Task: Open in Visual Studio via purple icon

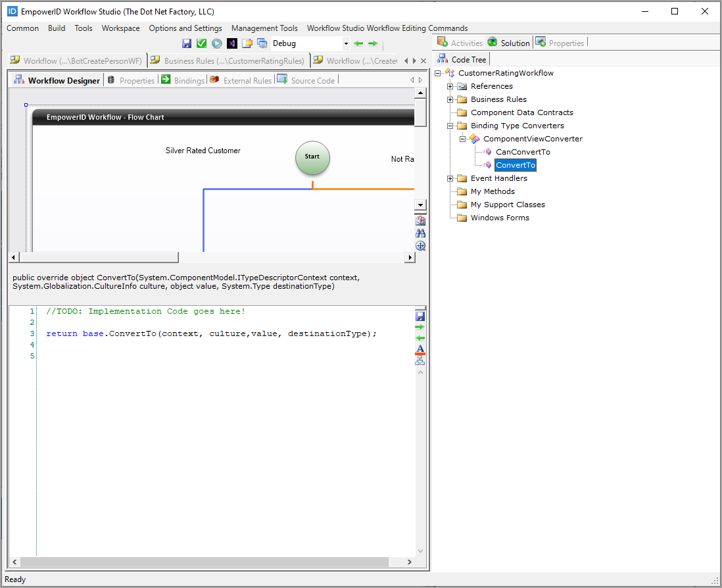Action: 232,44
